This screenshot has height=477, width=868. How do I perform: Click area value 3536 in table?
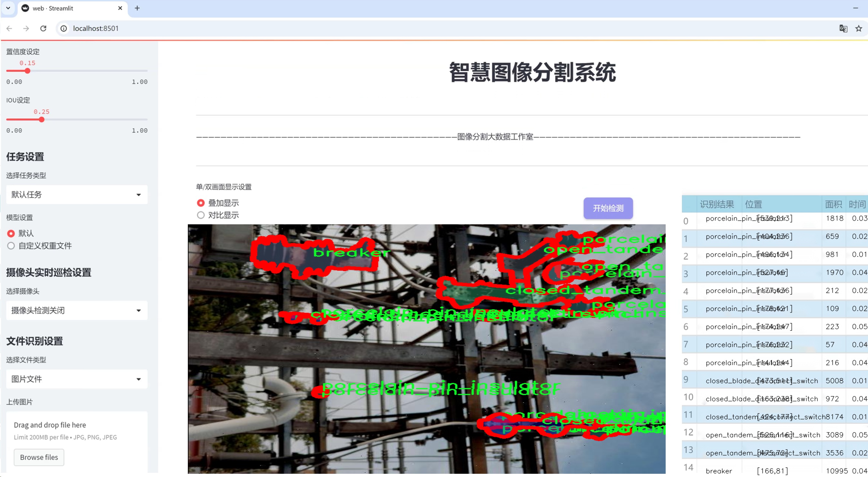click(834, 453)
